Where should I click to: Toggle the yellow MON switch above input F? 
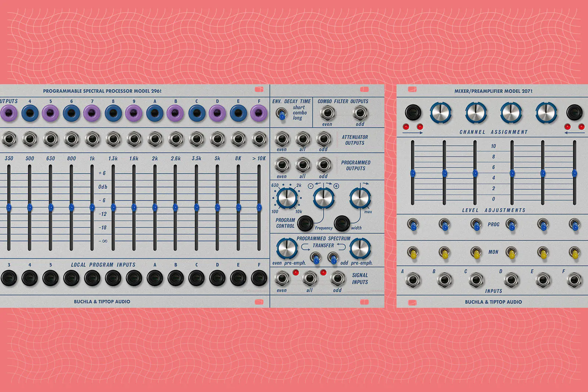574,252
